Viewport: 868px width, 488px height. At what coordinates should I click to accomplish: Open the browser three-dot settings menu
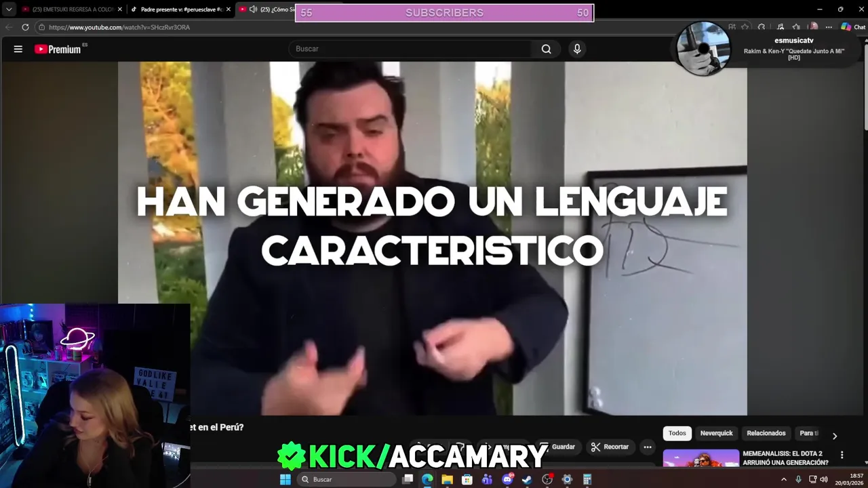pos(829,27)
